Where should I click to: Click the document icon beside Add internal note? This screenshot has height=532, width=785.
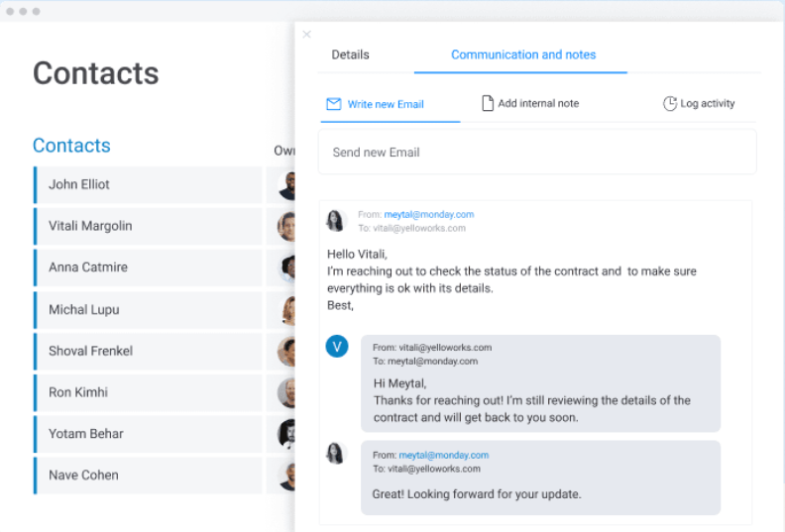click(487, 103)
